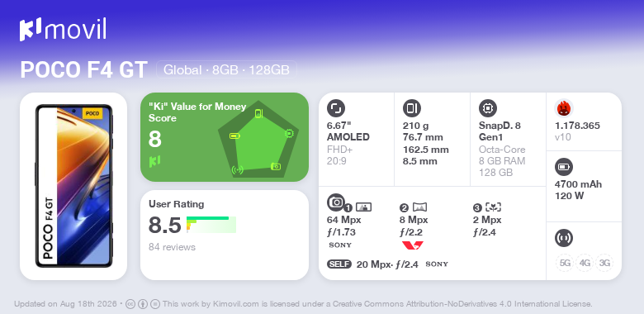Click the 3G network badge

point(604,263)
